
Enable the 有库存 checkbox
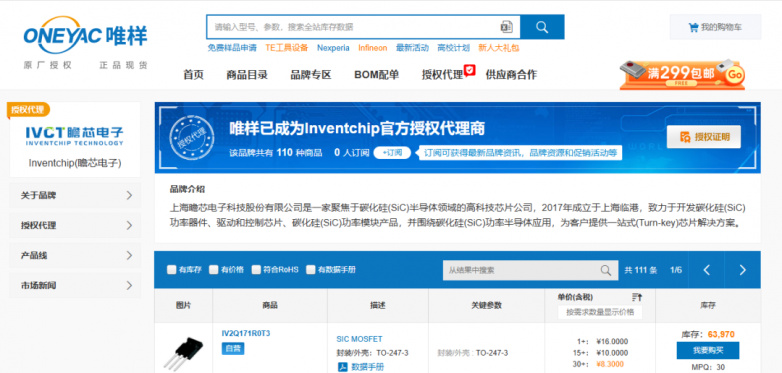(172, 270)
